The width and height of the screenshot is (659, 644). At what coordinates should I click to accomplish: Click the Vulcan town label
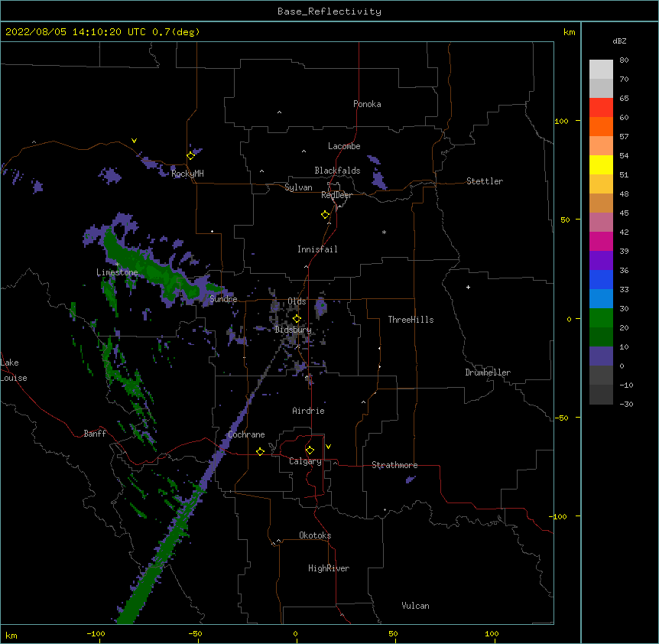point(415,606)
